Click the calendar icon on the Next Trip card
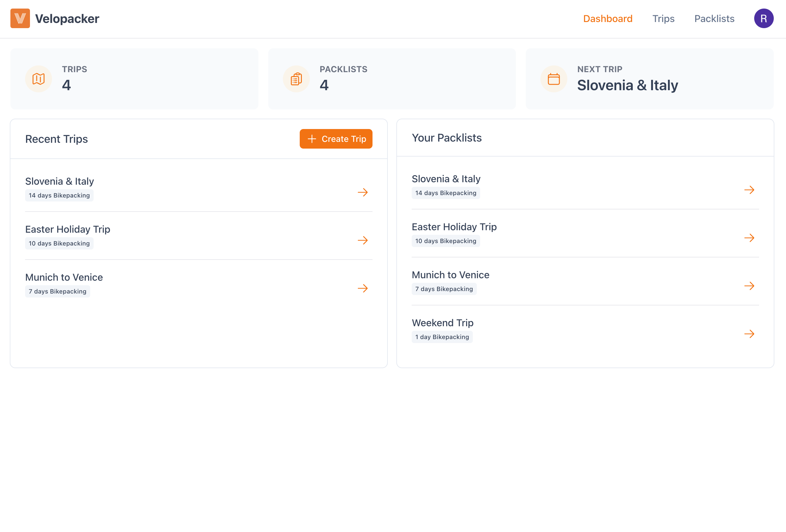 (554, 79)
